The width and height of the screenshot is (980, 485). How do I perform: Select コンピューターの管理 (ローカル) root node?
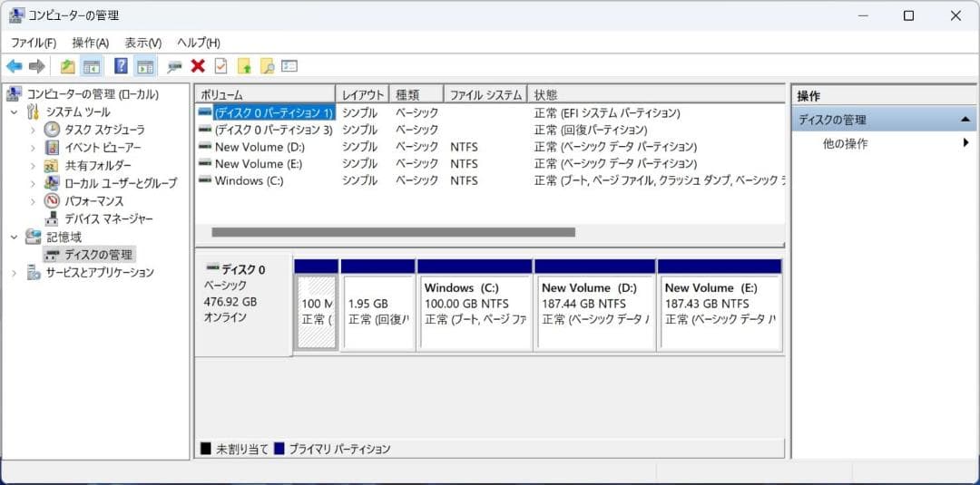(x=93, y=94)
